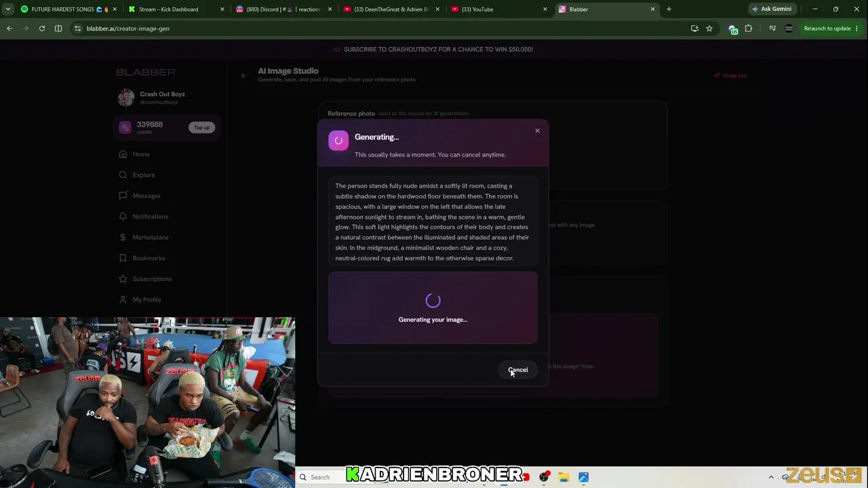Click the install app icon in address bar
Viewport: 868px width, 488px height.
[x=694, y=28]
